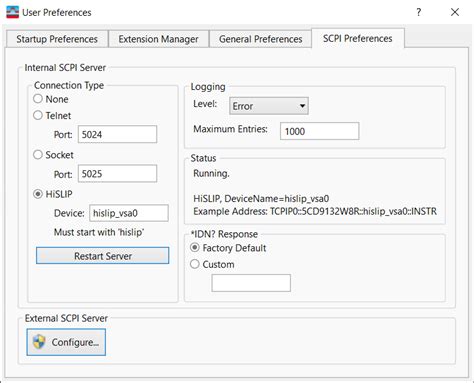Click the Socket port field showing 5025
This screenshot has width=474, height=383.
tap(117, 174)
